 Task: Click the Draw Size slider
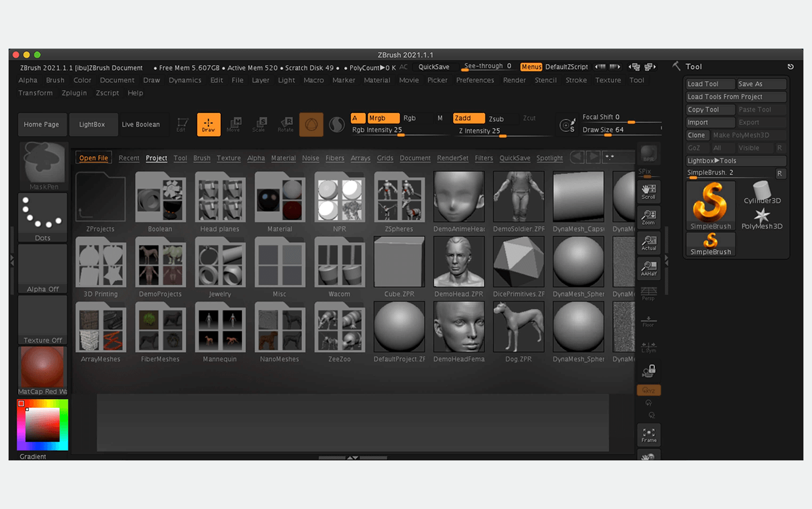click(621, 130)
